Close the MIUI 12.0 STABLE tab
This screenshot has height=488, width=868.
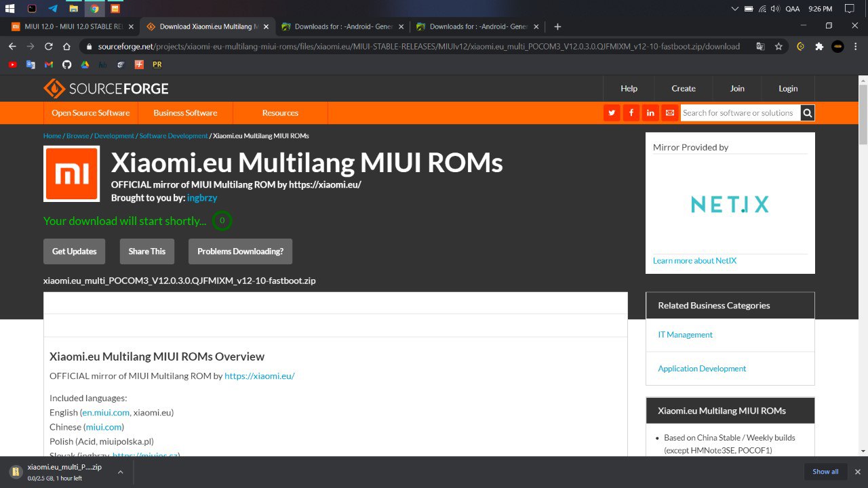[131, 26]
